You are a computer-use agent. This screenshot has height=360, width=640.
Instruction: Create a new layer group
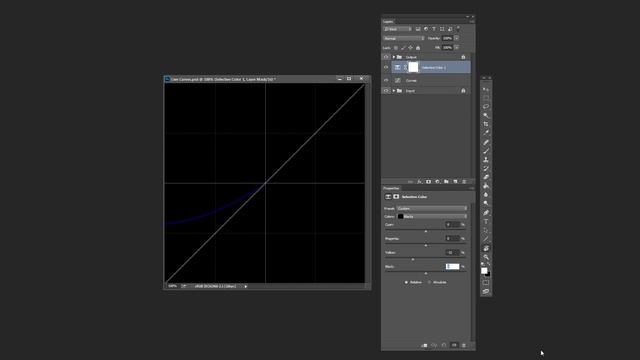[446, 182]
